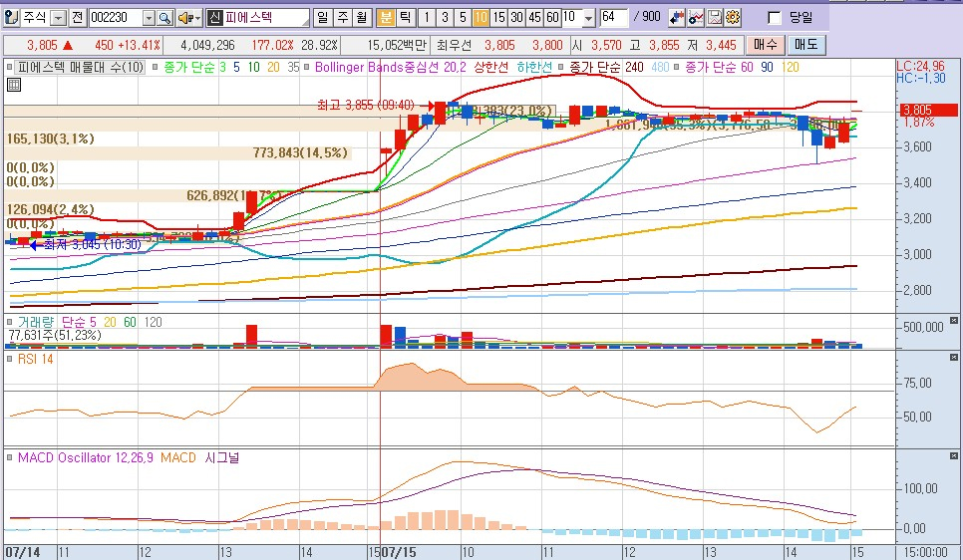This screenshot has width=963, height=560.
Task: Toggle the RSI 14 indicator marker
Action: [x=10, y=359]
